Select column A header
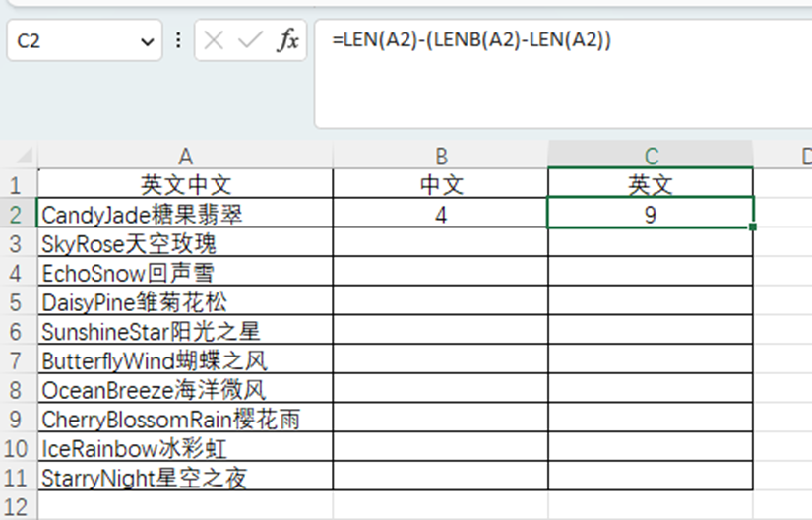Viewport: 812px width, 520px height. pyautogui.click(x=185, y=157)
